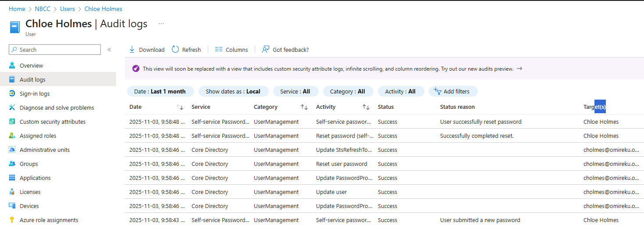Sort by the Category column arrows
This screenshot has width=644, height=226.
pyautogui.click(x=304, y=107)
